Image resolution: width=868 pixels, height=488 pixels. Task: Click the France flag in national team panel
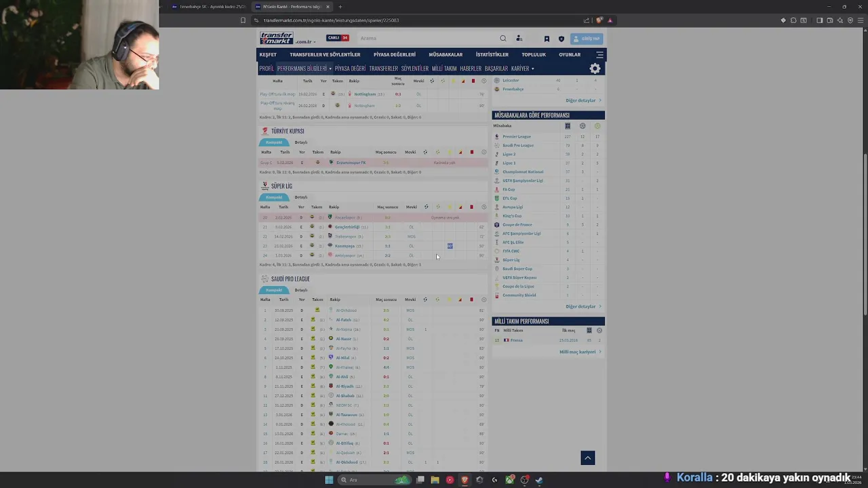pos(506,340)
